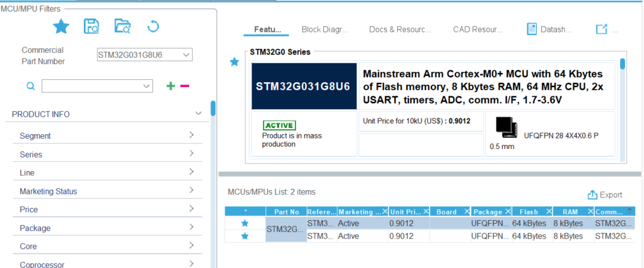This screenshot has width=644, height=268.
Task: Reset all MCU filters icon
Action: tap(153, 27)
